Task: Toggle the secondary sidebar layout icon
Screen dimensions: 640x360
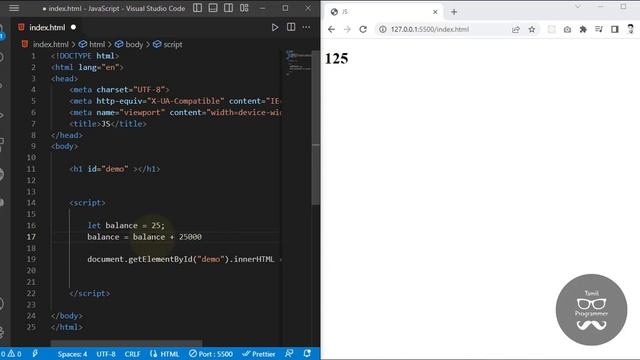Action: pos(229,8)
